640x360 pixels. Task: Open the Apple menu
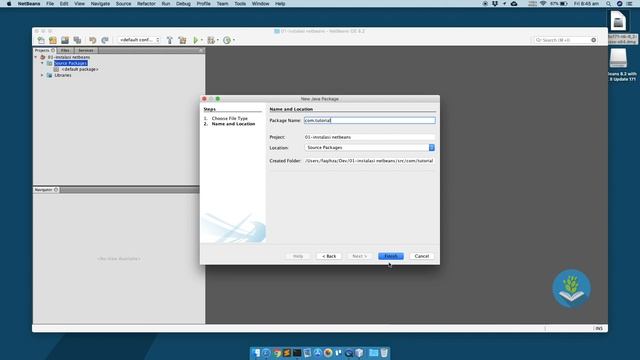pos(9,4)
